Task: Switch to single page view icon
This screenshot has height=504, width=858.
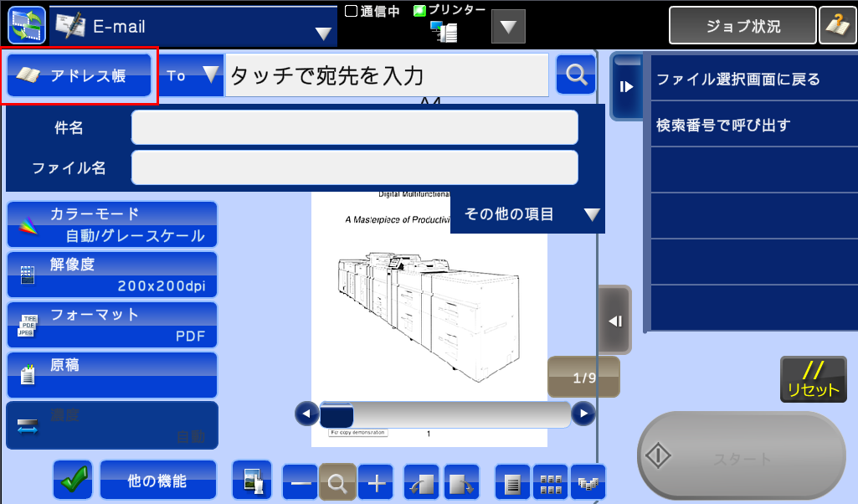Action: coord(512,482)
